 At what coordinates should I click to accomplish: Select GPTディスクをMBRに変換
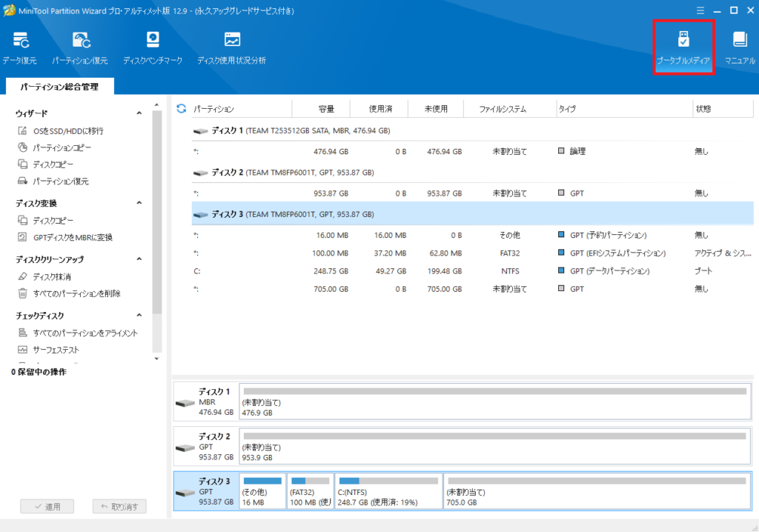pyautogui.click(x=73, y=237)
